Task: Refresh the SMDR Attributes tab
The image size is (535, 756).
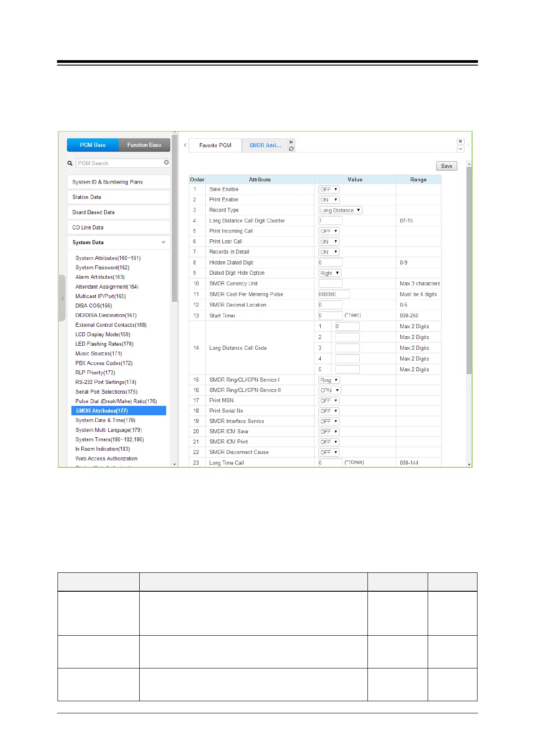Action: pyautogui.click(x=291, y=149)
